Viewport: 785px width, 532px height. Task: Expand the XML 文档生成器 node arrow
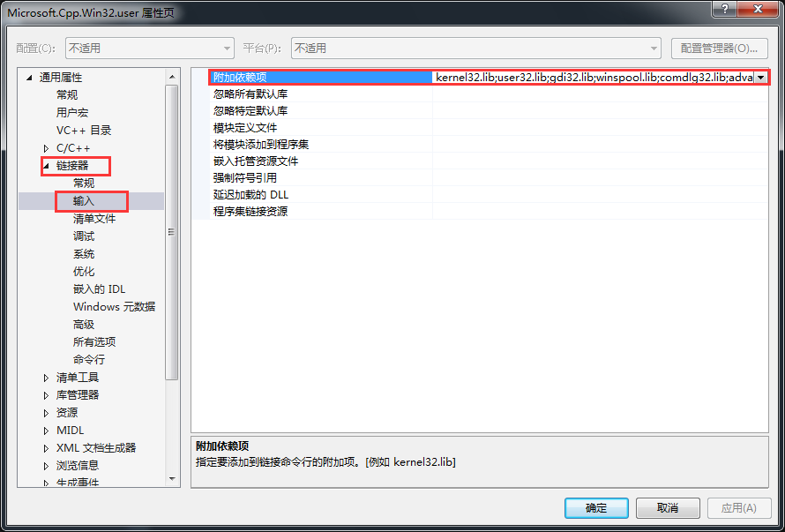(x=47, y=448)
